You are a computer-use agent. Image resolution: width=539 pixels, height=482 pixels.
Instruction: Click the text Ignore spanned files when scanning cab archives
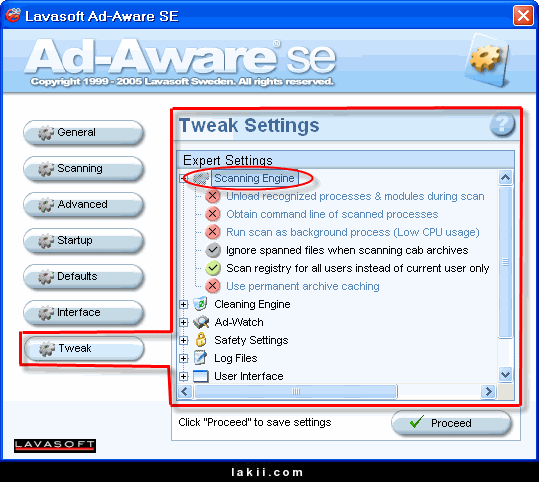pos(347,250)
